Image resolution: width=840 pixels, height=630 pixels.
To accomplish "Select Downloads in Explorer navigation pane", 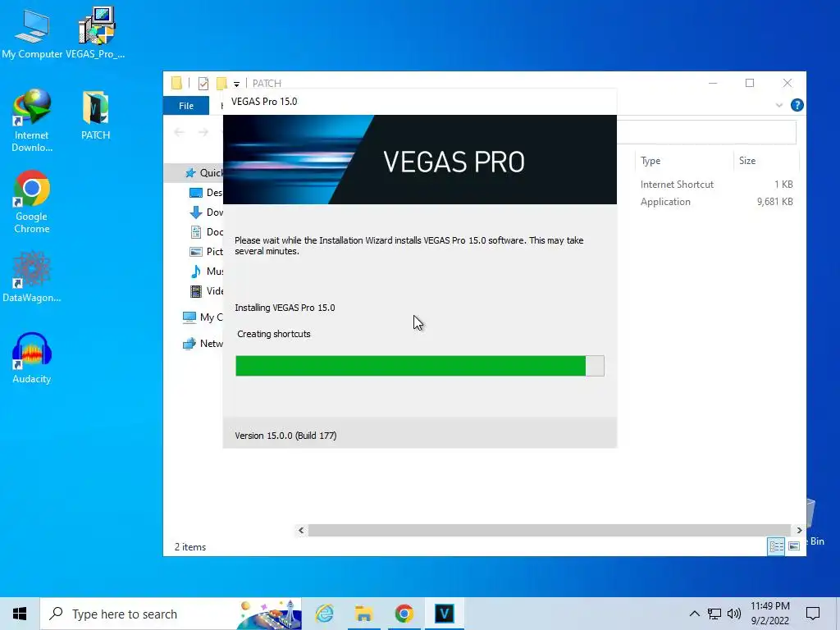I will (207, 212).
